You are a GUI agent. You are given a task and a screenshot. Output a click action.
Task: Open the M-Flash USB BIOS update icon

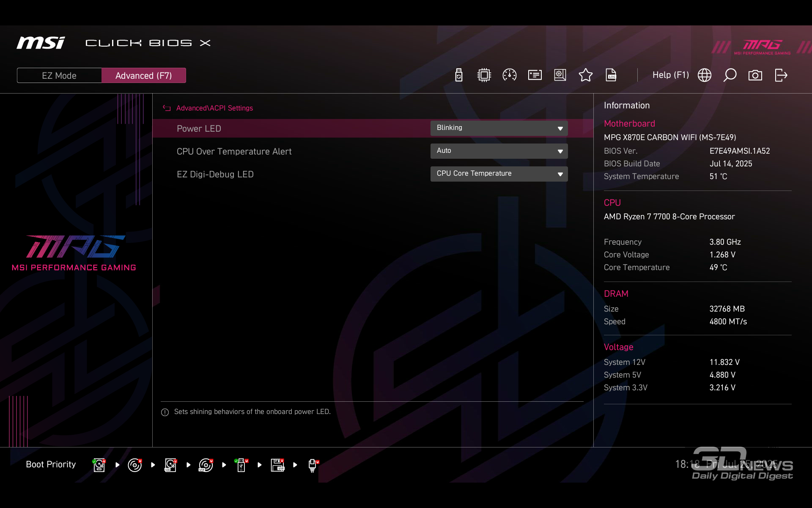pyautogui.click(x=459, y=75)
